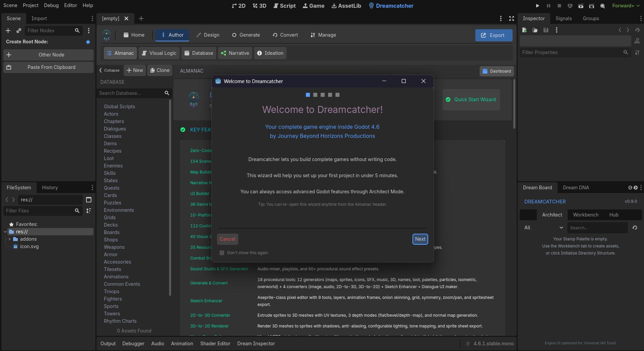Click the instantiate scene link icon
The height and width of the screenshot is (351, 644).
coord(19,31)
